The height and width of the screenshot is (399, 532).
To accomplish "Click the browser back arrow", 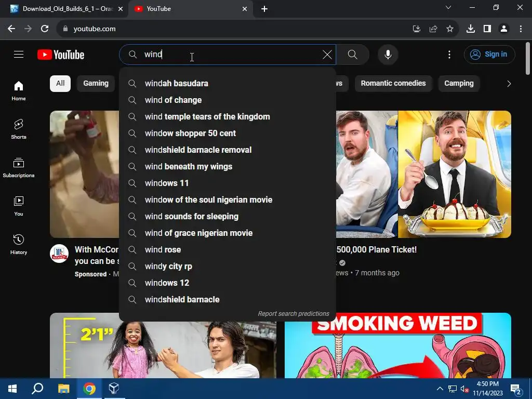I will coord(11,29).
